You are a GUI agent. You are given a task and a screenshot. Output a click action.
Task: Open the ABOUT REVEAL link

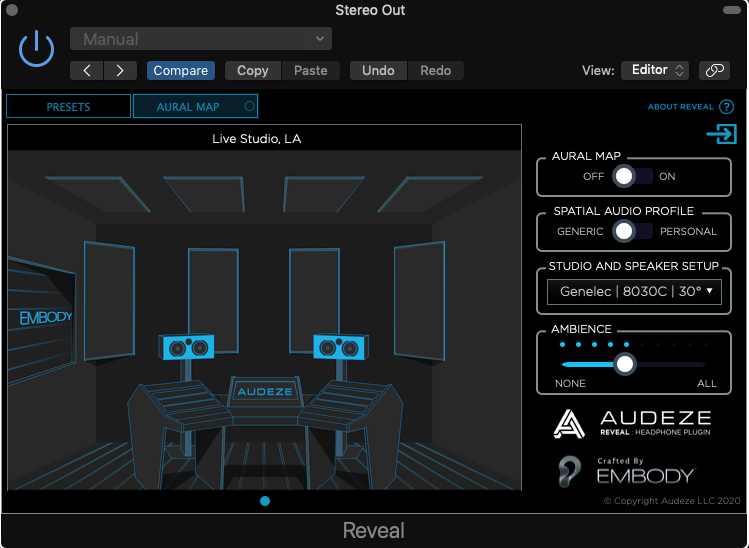click(680, 107)
